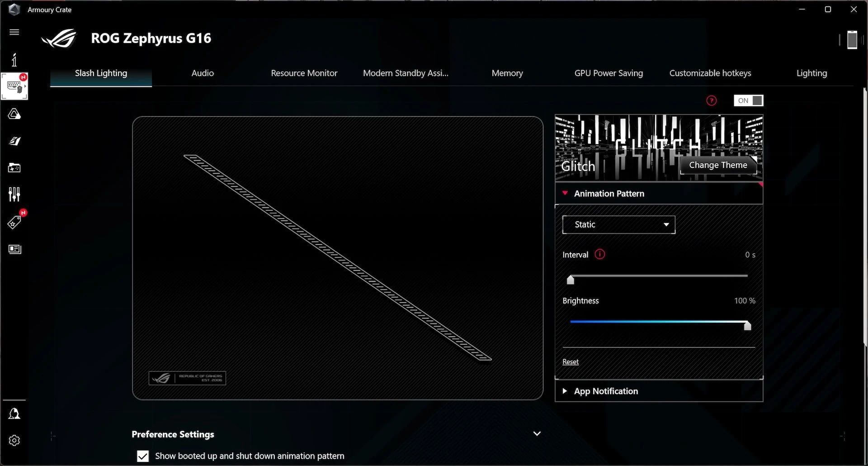Open the hamburger menu
The width and height of the screenshot is (868, 466).
[x=14, y=32]
